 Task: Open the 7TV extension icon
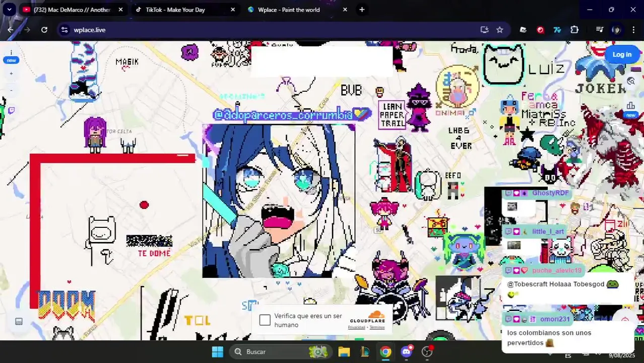(x=557, y=30)
